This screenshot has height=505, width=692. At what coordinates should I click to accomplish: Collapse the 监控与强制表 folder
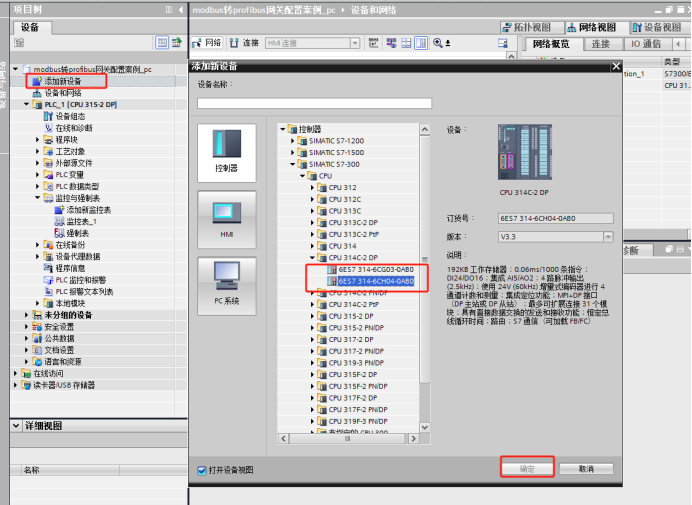click(x=38, y=198)
